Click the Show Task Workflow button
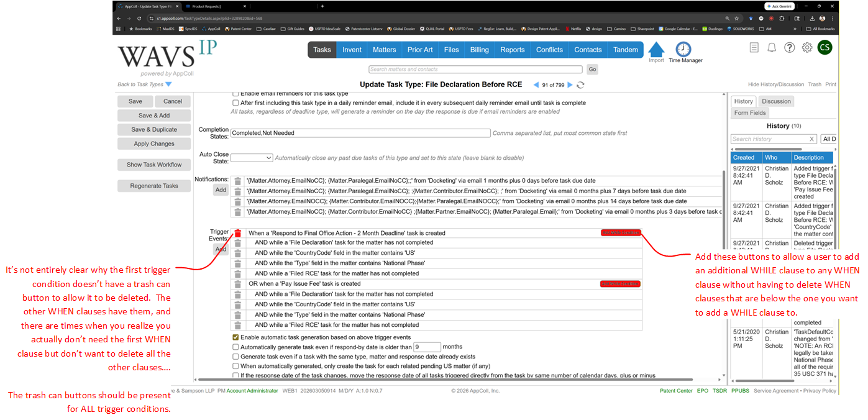 (154, 165)
